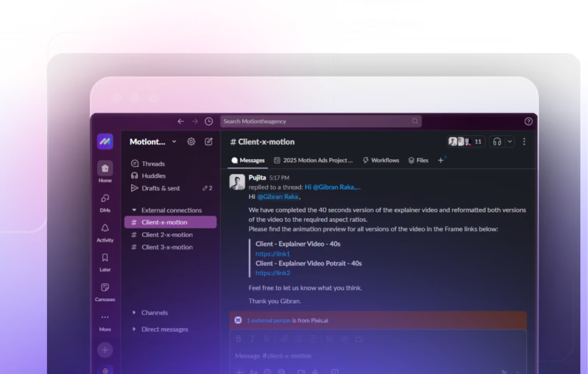Open the 2025 Motion Ads Project tab

[x=313, y=161]
